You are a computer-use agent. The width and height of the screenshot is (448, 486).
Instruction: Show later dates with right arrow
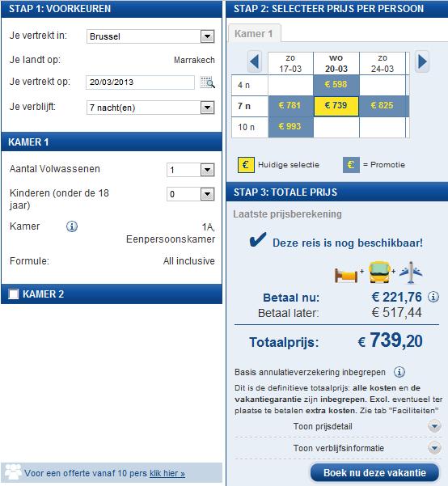(422, 61)
